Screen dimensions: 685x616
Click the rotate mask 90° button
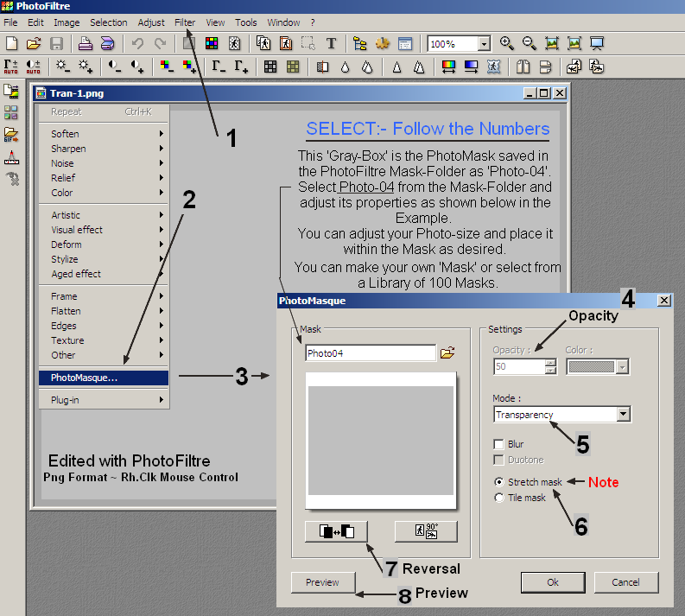click(x=426, y=531)
